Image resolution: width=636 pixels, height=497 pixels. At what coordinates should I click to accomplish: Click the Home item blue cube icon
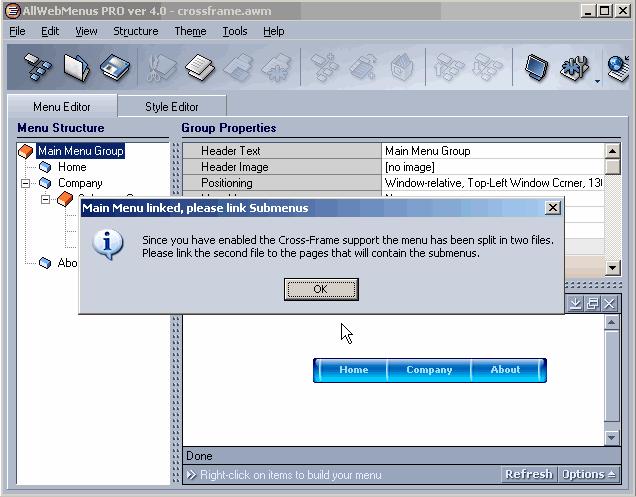45,167
